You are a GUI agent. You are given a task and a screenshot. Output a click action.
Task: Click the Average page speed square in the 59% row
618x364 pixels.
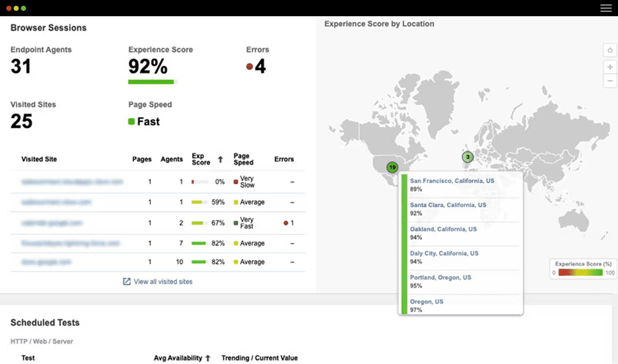click(x=236, y=202)
